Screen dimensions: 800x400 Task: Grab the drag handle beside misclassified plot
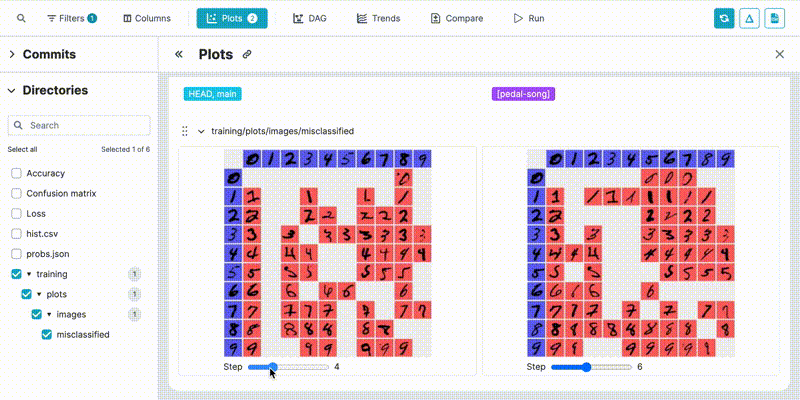tap(184, 131)
